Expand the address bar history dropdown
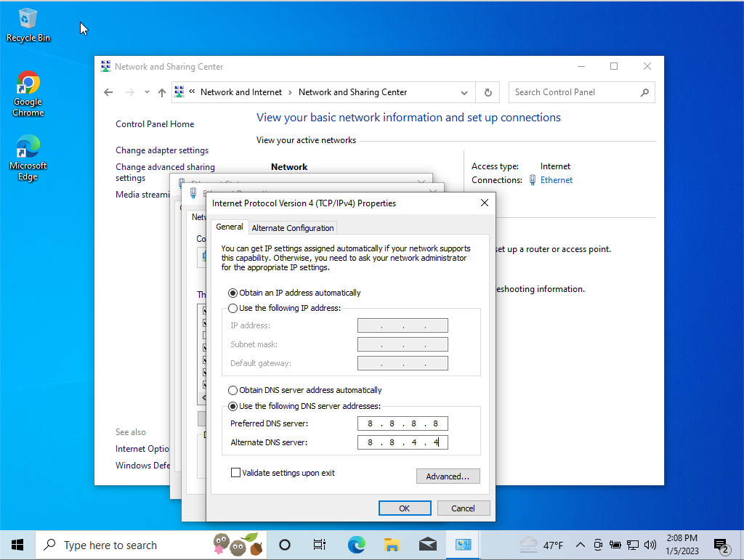The image size is (744, 560). point(464,93)
